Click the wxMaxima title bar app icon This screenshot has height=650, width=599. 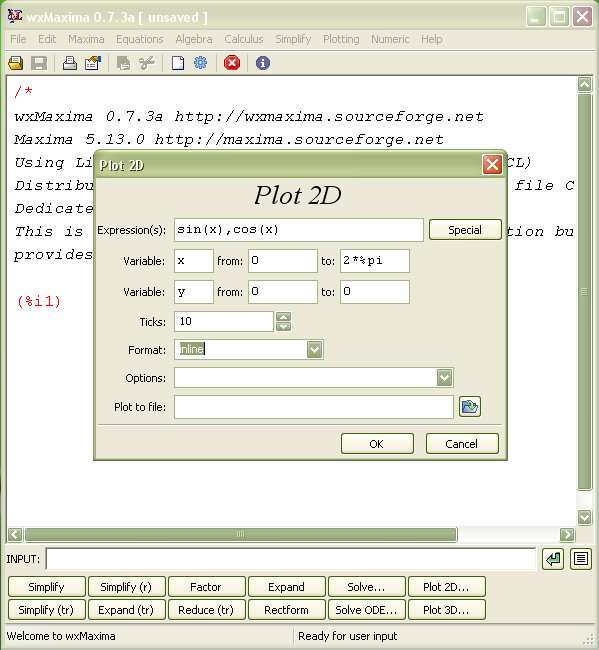coord(15,17)
